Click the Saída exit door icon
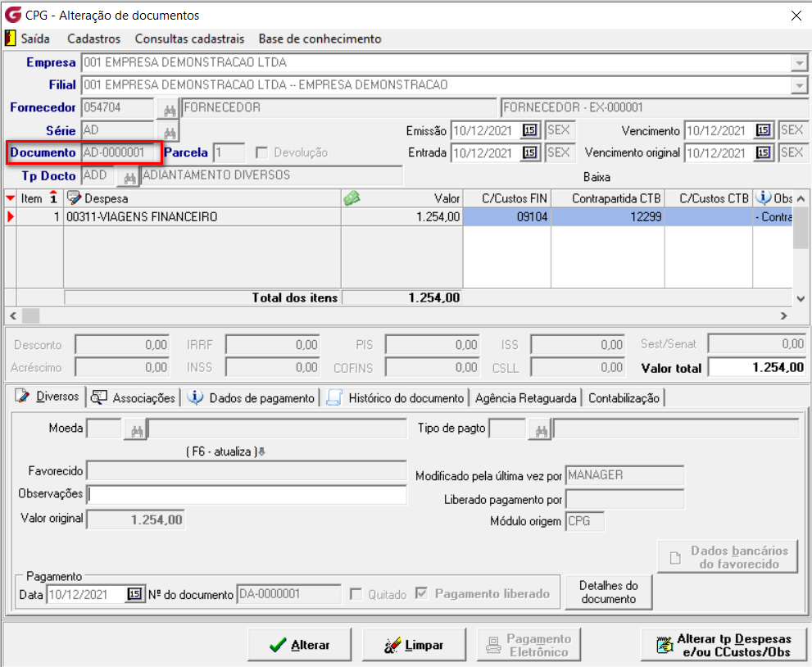812x667 pixels. click(10, 39)
